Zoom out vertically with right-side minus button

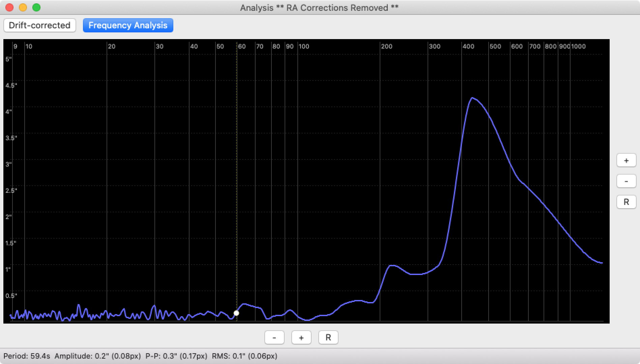(626, 181)
